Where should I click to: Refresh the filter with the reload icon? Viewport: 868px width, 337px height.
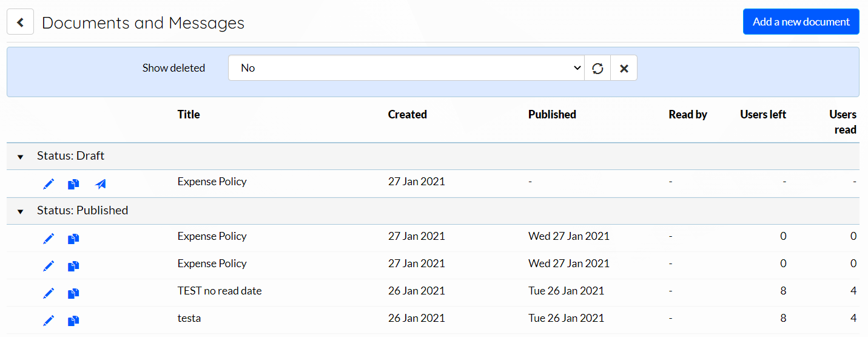tap(597, 68)
